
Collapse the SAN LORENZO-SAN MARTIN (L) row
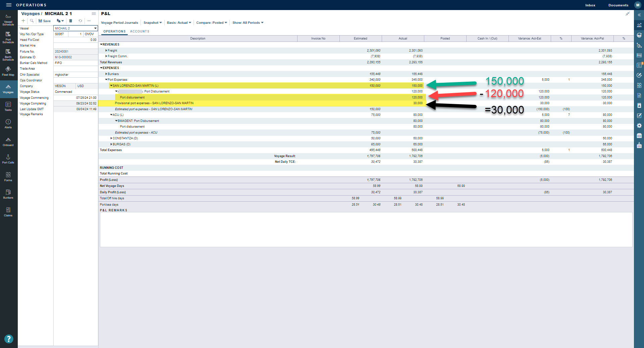pos(111,86)
